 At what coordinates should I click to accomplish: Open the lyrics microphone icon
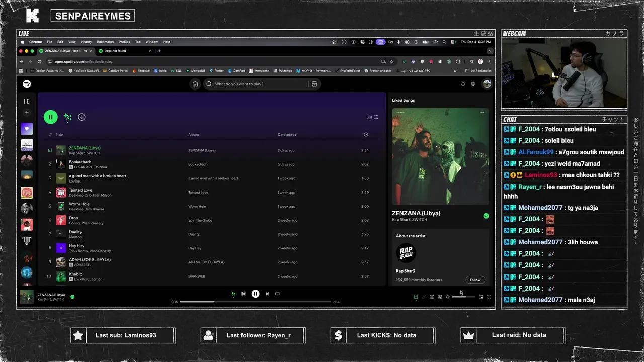click(424, 297)
